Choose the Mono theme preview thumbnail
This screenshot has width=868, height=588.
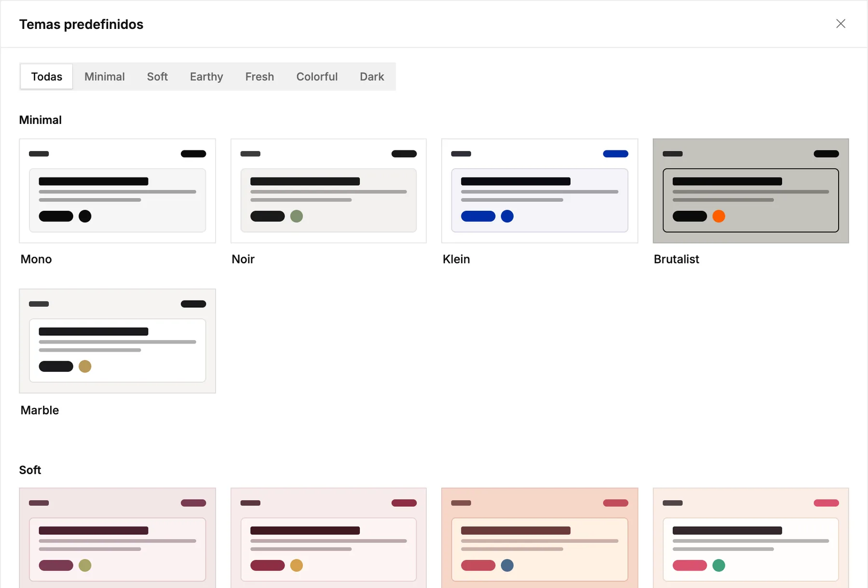(118, 191)
